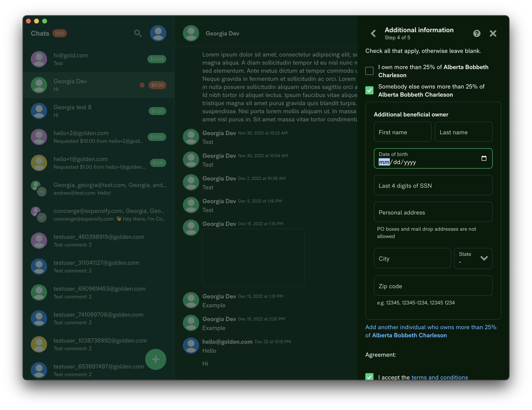Click the Zip code field
This screenshot has height=410, width=532.
click(433, 286)
